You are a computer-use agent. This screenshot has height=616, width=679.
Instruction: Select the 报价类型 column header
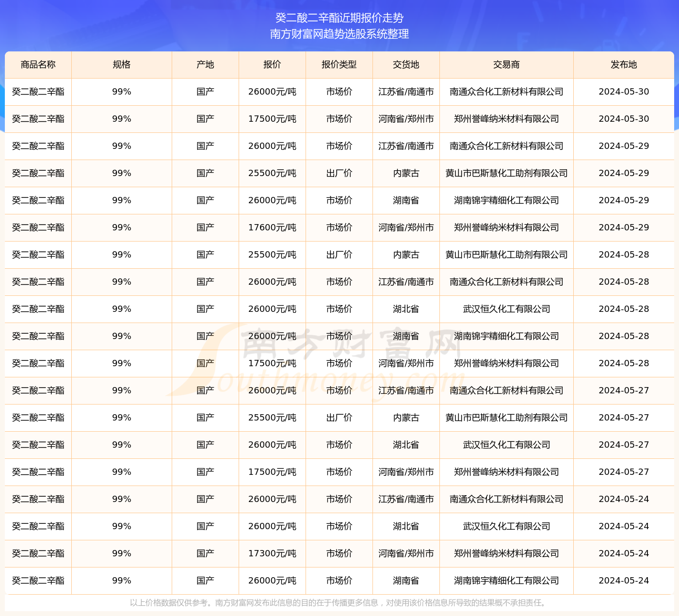pos(339,65)
